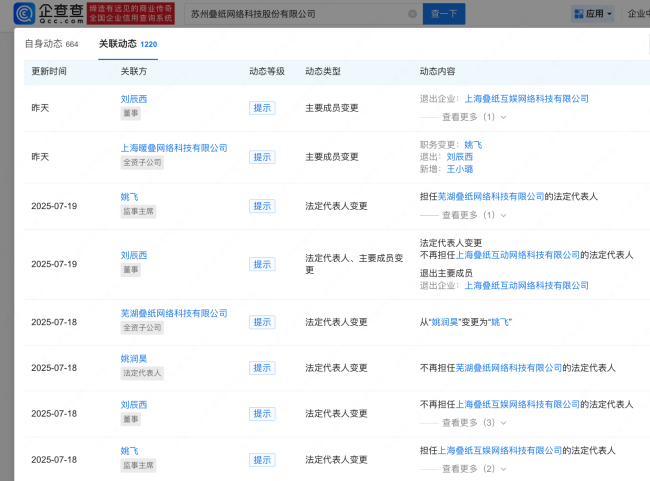This screenshot has height=481, width=650.
Task: Open 上海叠纸互娱 link in 姚飞 担任 row
Action: [x=500, y=450]
